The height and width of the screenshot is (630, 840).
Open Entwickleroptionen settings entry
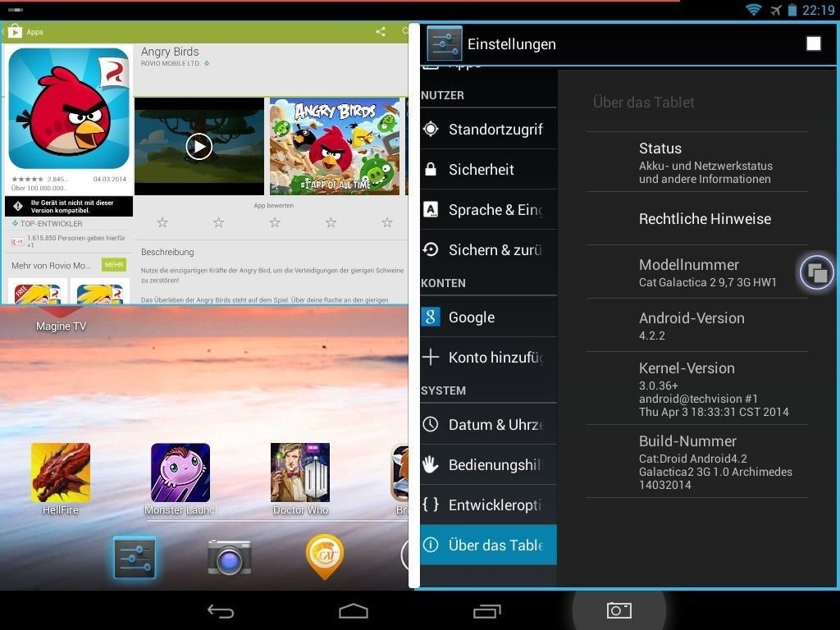[489, 504]
